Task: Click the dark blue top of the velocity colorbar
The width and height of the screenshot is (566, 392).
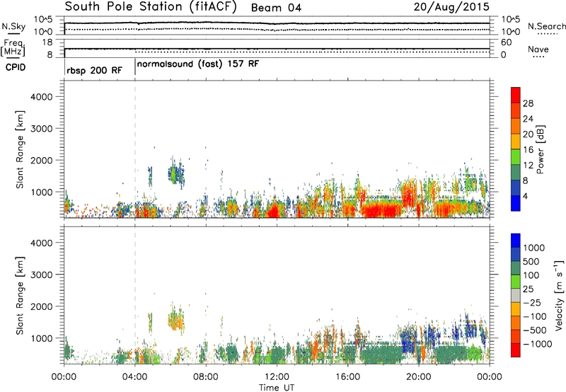Action: tap(516, 241)
